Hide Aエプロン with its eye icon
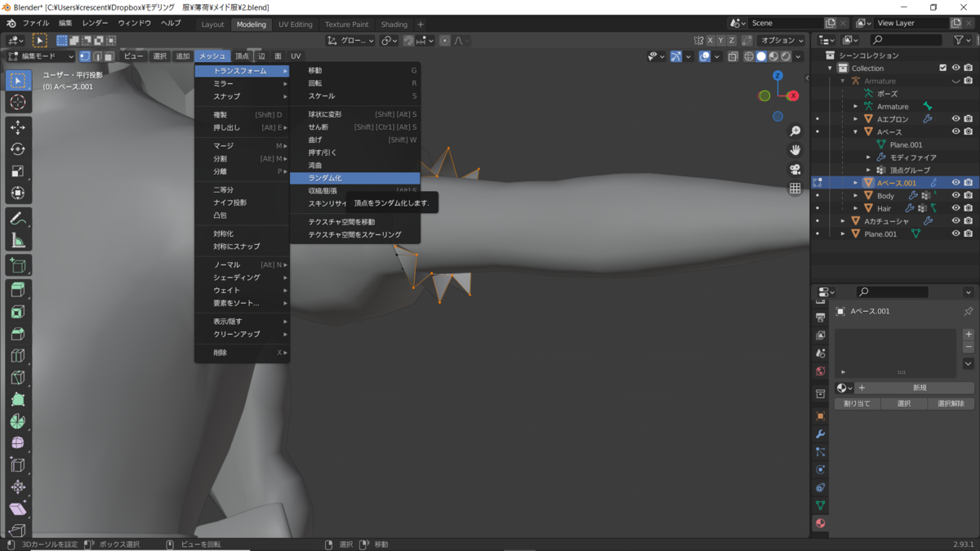980x551 pixels. (x=955, y=119)
